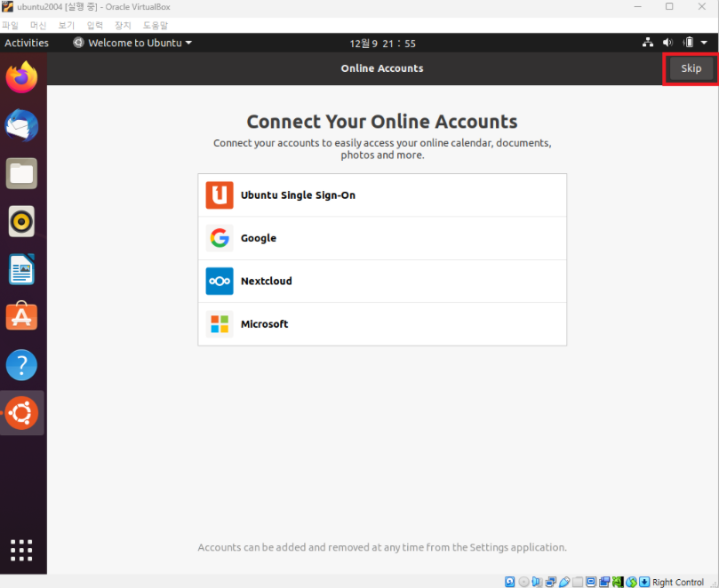Click the Google G logo
The height and width of the screenshot is (588, 719).
pyautogui.click(x=220, y=238)
